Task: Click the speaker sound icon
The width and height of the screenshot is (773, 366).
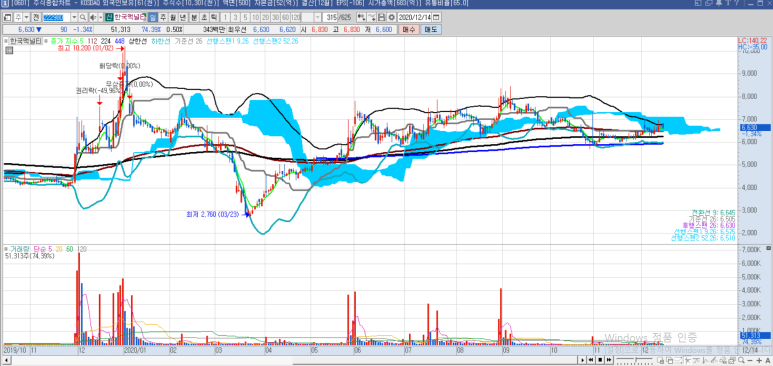Action: 93,17
